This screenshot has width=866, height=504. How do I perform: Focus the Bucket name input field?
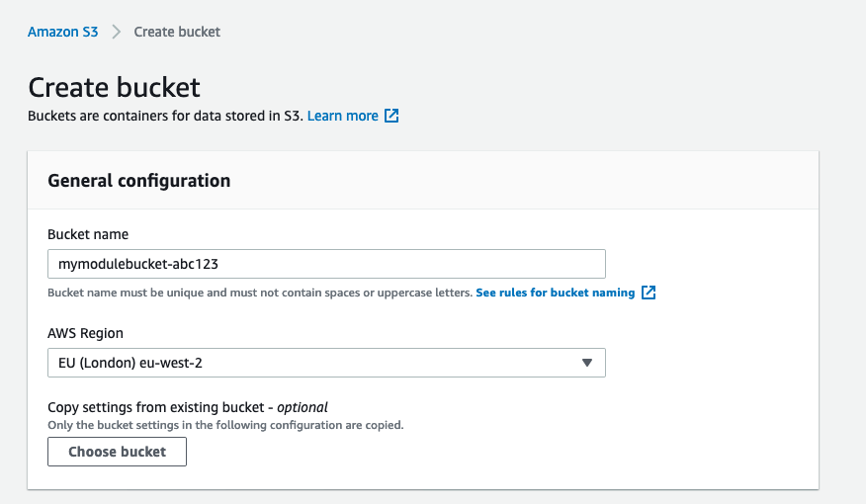pos(326,264)
